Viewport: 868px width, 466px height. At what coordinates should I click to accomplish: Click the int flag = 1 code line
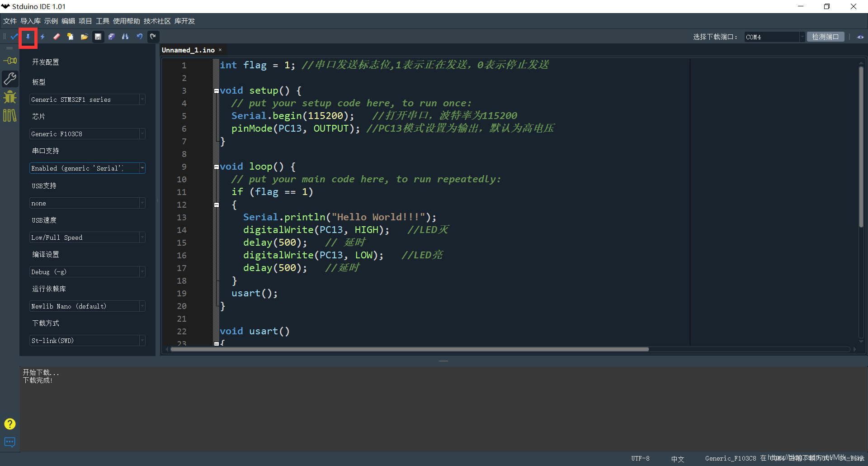click(258, 65)
